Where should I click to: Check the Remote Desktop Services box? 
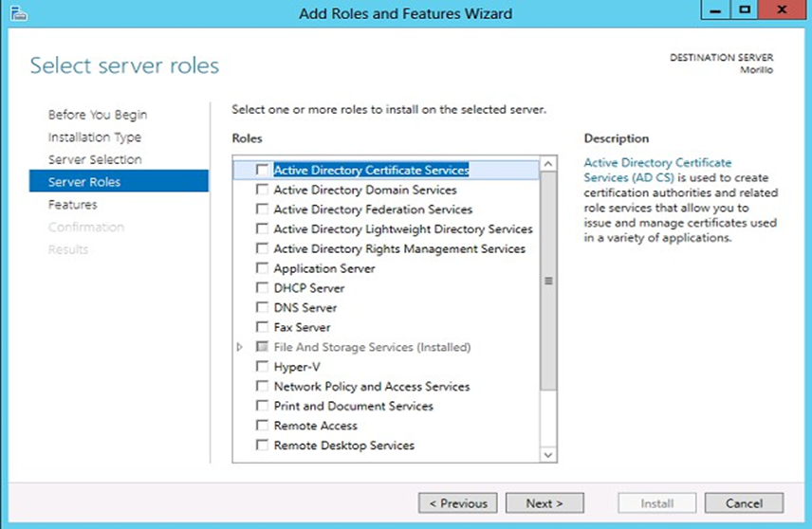[x=263, y=446]
